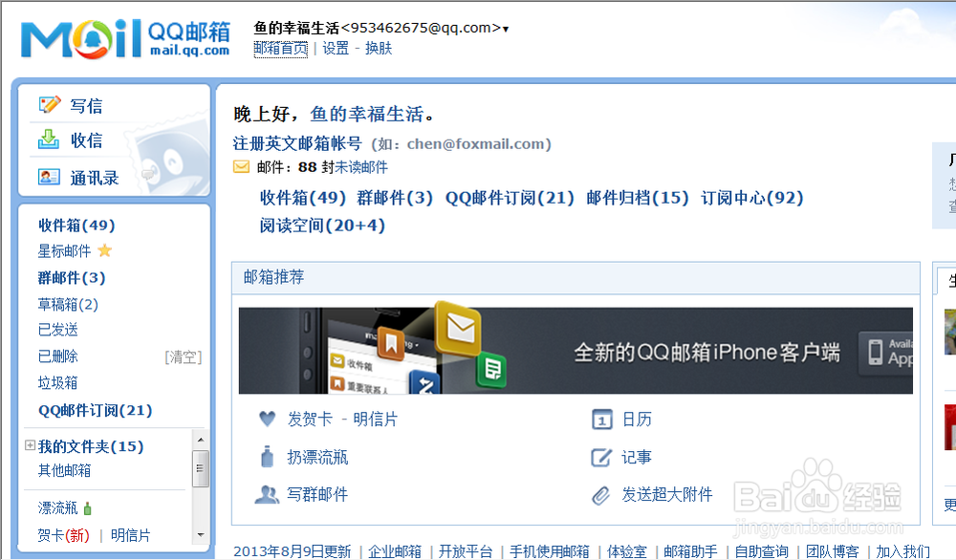Open 邮件归档(15) link
Viewport: 956px width, 560px height.
[x=638, y=198]
